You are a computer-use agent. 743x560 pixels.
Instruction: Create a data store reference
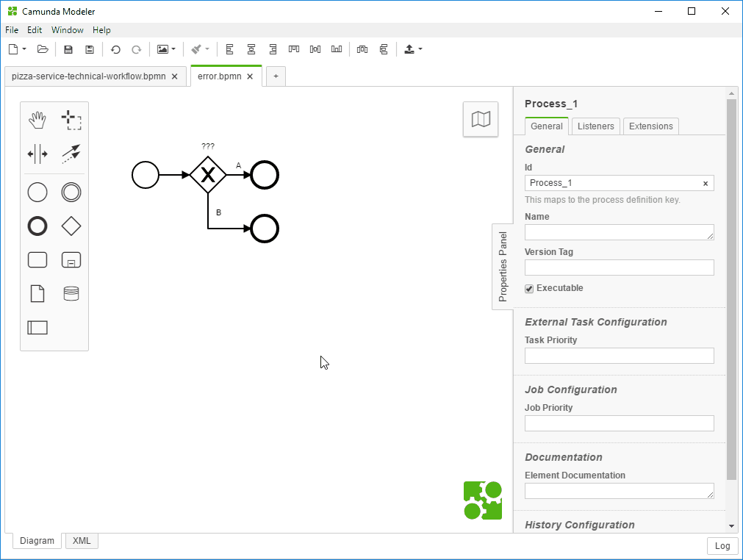pyautogui.click(x=71, y=294)
